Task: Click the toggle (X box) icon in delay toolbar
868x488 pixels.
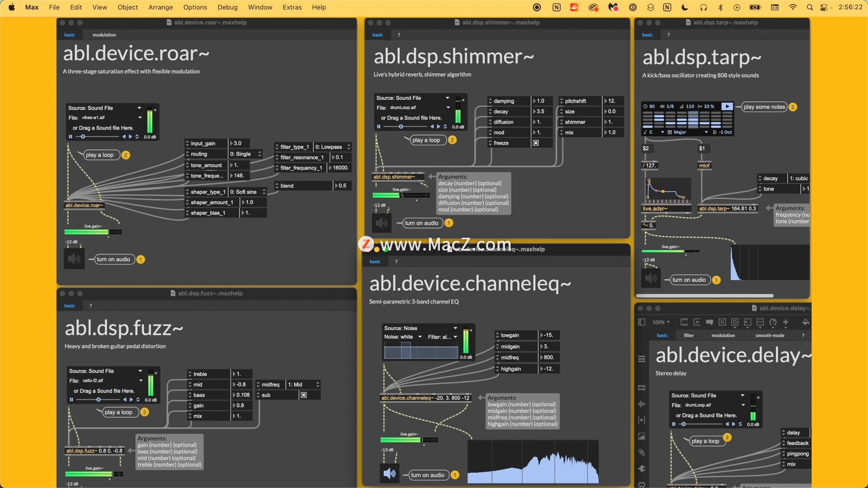Action: pyautogui.click(x=722, y=322)
